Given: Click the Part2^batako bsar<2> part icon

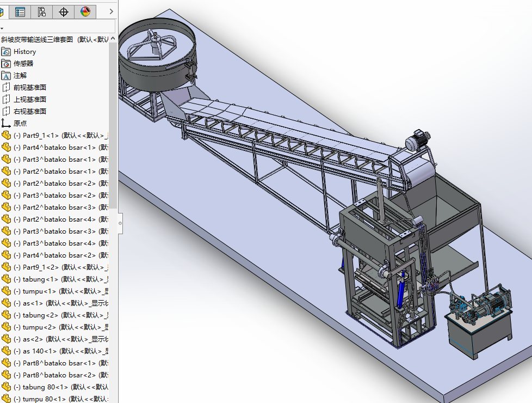Looking at the screenshot, I should click(x=6, y=183).
